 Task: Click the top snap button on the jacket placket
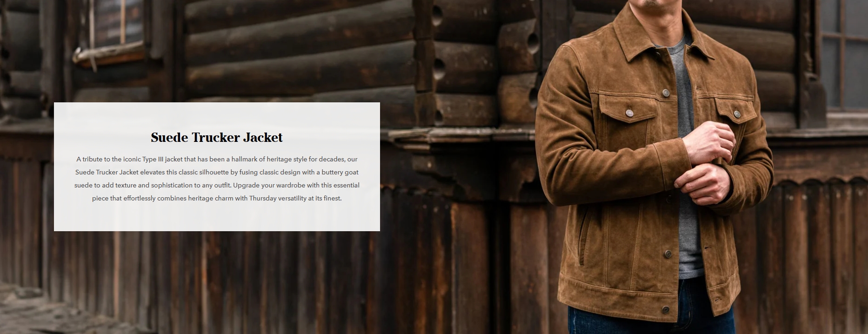(x=666, y=93)
